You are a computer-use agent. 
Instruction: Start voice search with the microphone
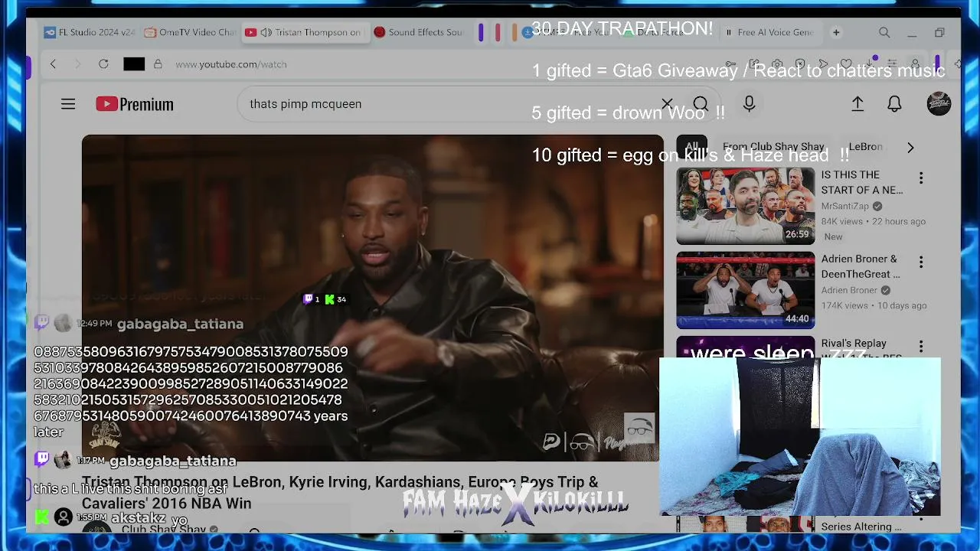click(x=749, y=104)
